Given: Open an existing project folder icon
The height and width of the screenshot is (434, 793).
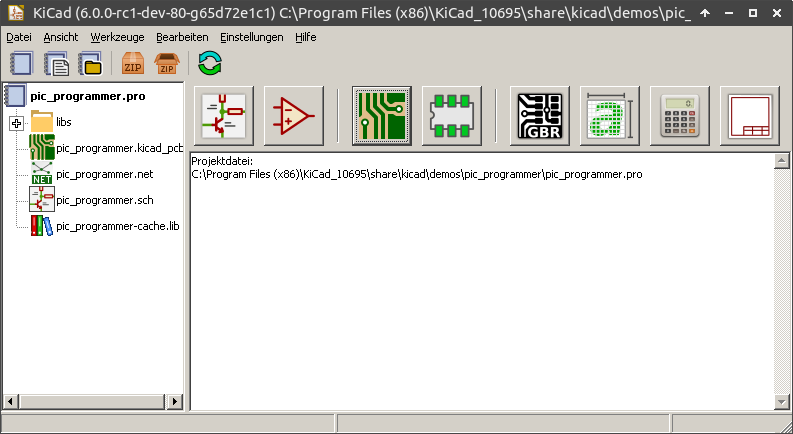Looking at the screenshot, I should click(x=90, y=63).
